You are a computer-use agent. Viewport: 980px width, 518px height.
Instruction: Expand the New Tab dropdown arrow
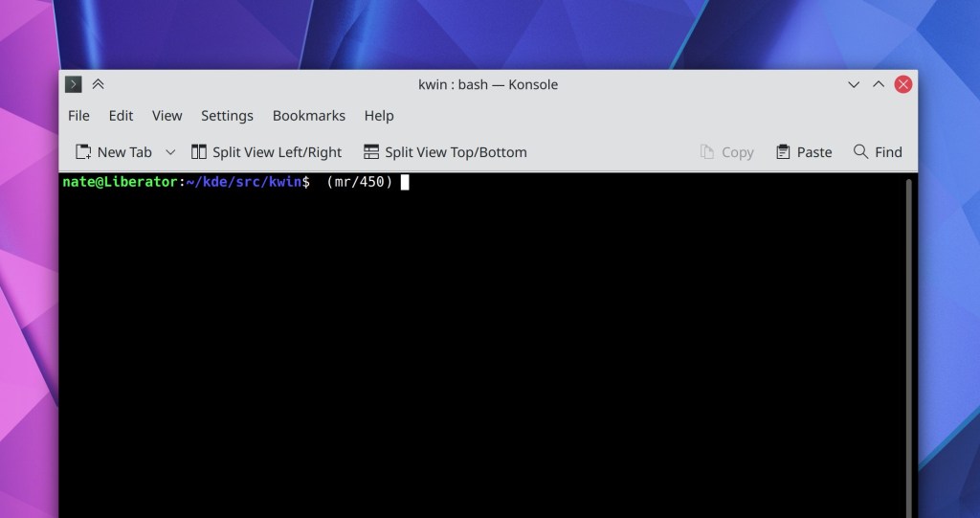170,152
